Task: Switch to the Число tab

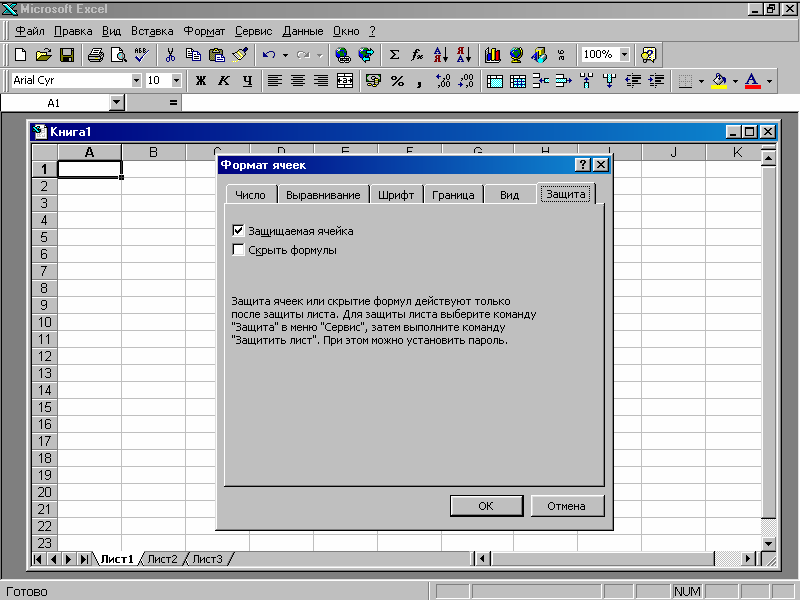Action: point(251,195)
